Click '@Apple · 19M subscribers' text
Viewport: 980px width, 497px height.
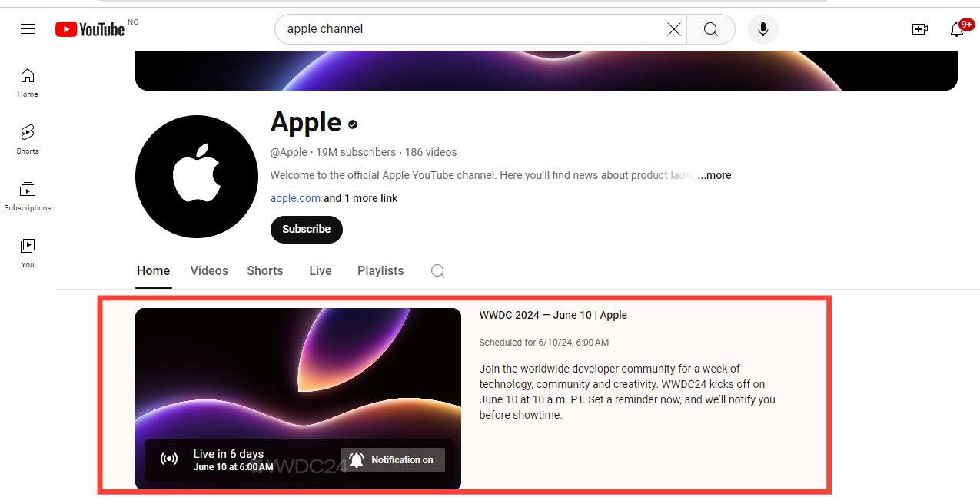(334, 152)
